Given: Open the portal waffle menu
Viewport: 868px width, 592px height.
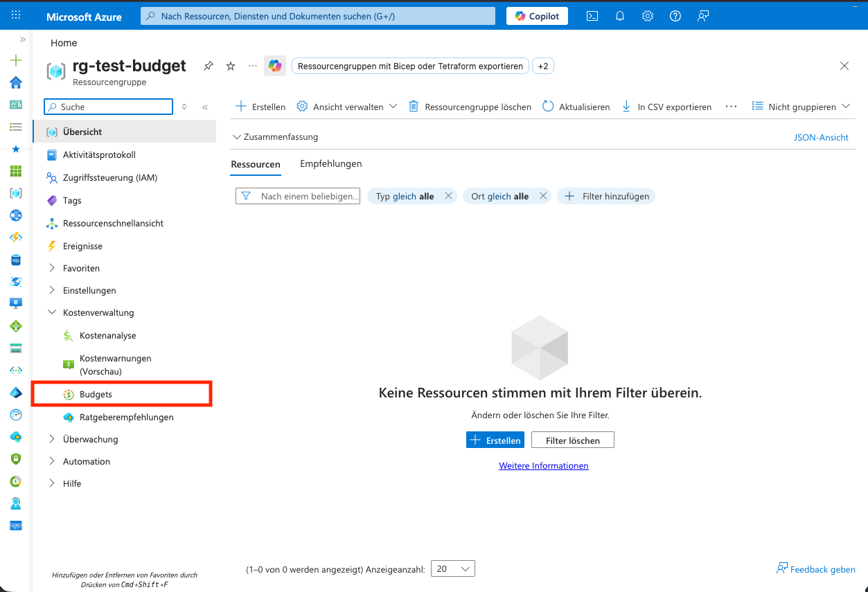Looking at the screenshot, I should coord(16,16).
